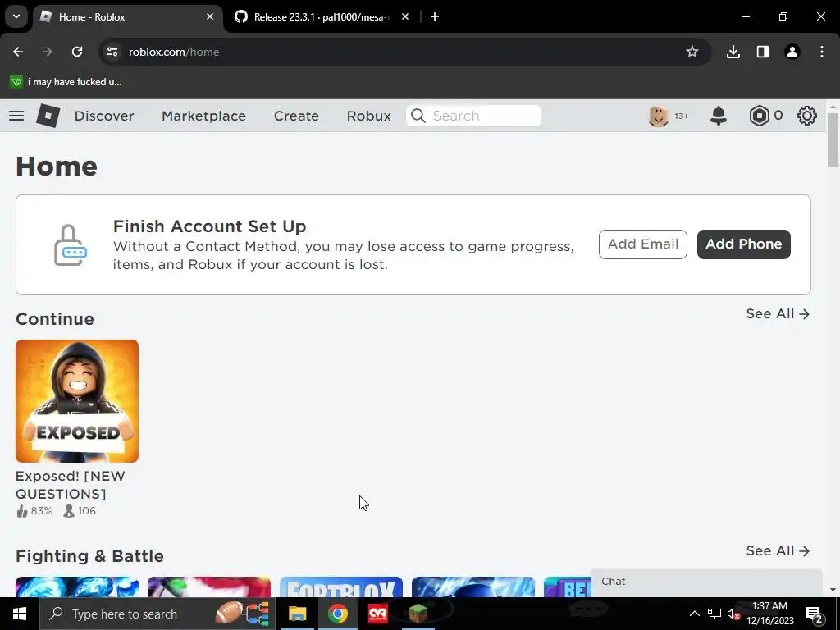Switch to the Home - Roblox tab
840x630 pixels.
pos(127,16)
